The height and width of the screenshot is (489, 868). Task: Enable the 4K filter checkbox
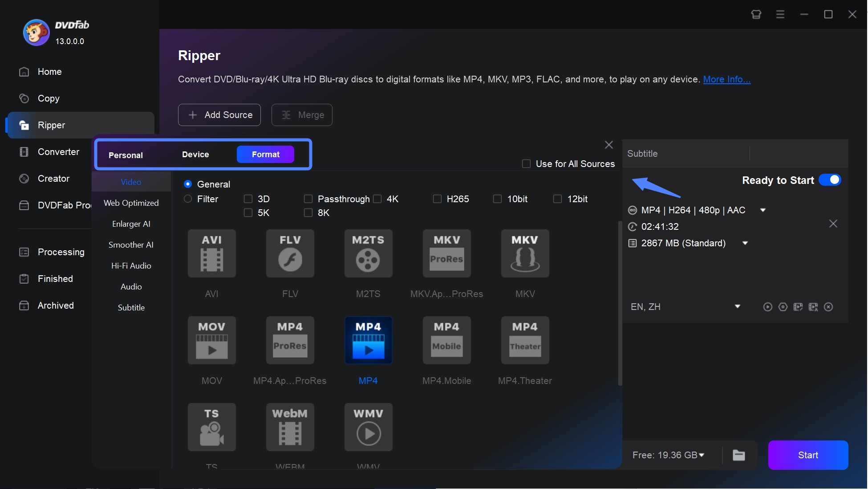377,199
